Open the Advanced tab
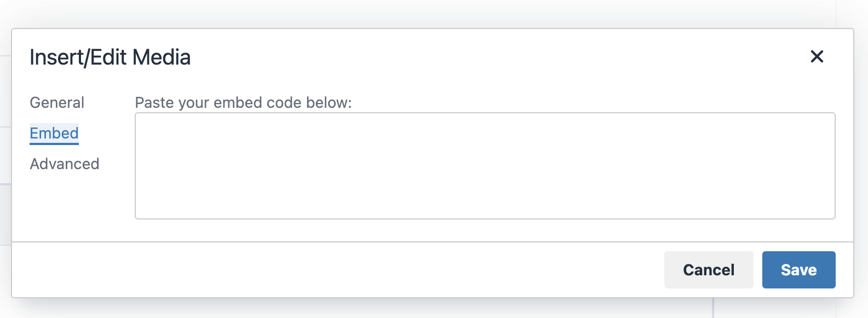 click(65, 164)
